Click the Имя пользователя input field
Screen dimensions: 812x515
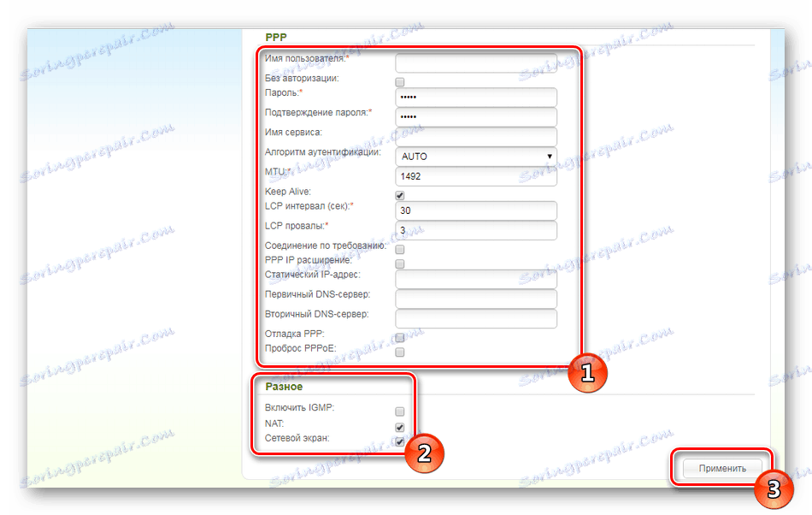476,63
